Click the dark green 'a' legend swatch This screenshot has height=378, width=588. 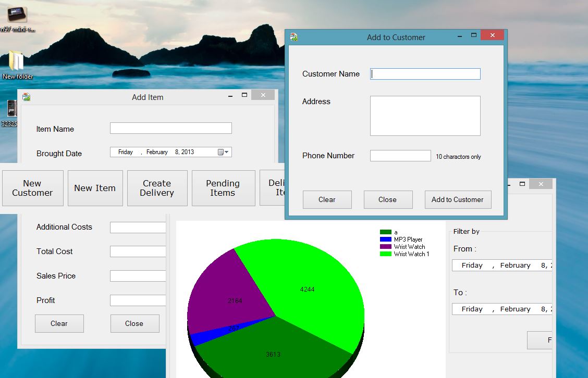click(x=386, y=232)
